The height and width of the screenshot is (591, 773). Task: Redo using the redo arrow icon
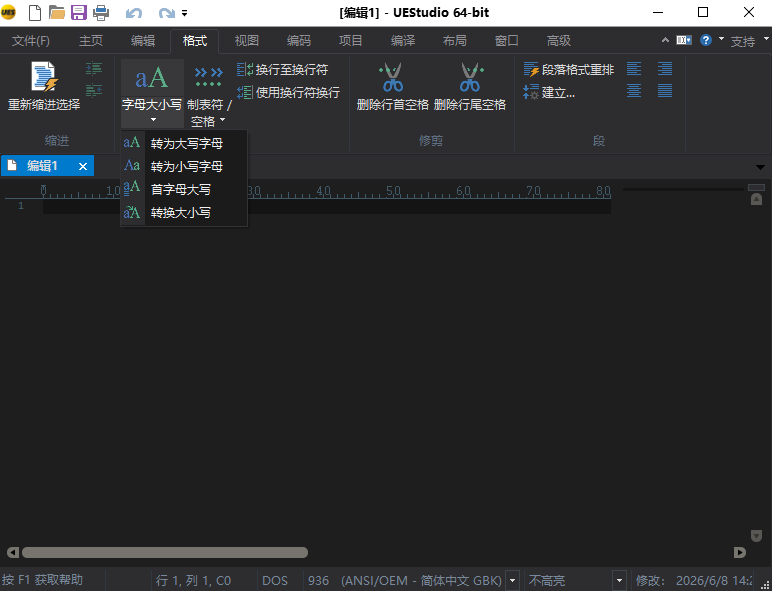click(x=166, y=13)
